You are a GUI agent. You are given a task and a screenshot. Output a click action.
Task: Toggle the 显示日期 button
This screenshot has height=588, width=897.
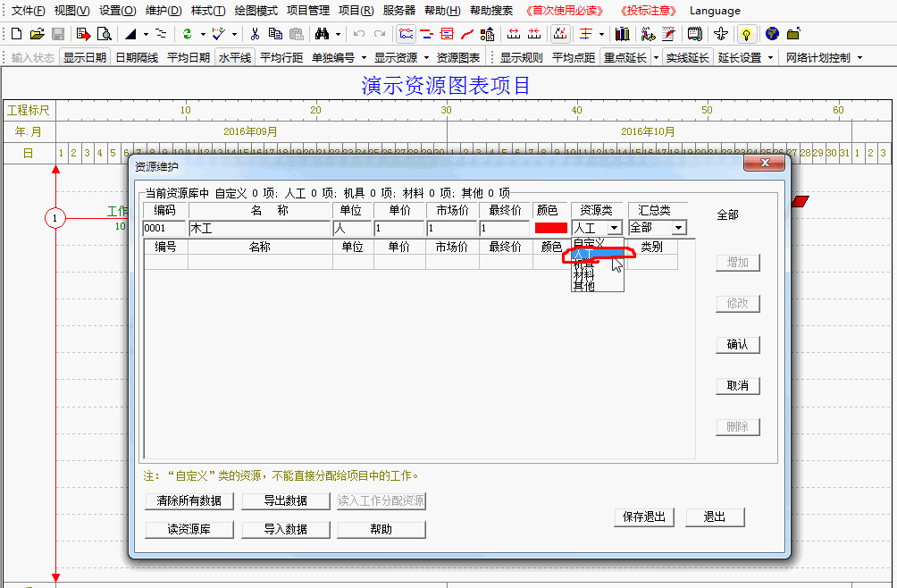click(85, 57)
